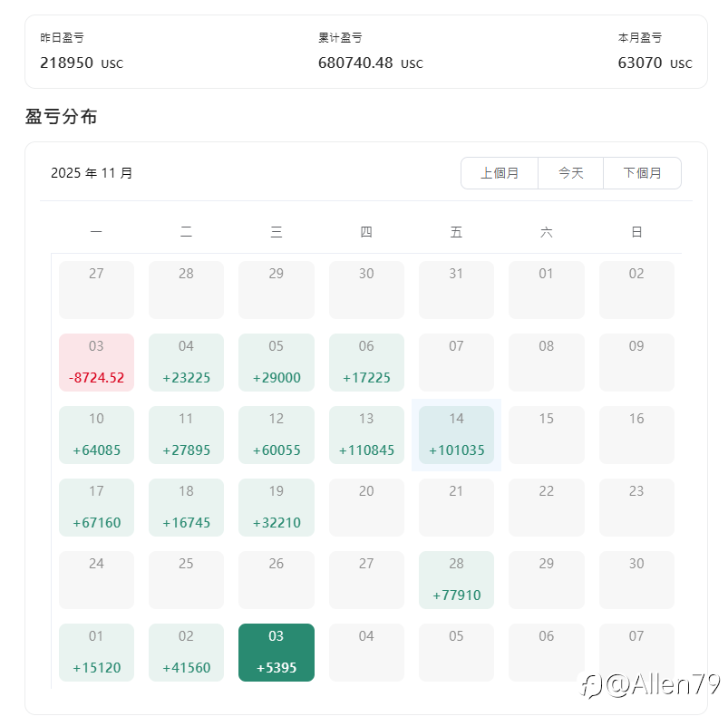
Task: Open day 13 with +110845 profit
Action: (366, 435)
